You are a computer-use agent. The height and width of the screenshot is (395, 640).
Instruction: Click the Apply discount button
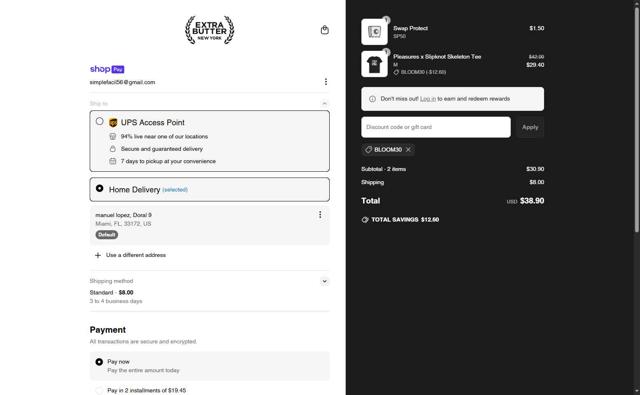tap(530, 127)
